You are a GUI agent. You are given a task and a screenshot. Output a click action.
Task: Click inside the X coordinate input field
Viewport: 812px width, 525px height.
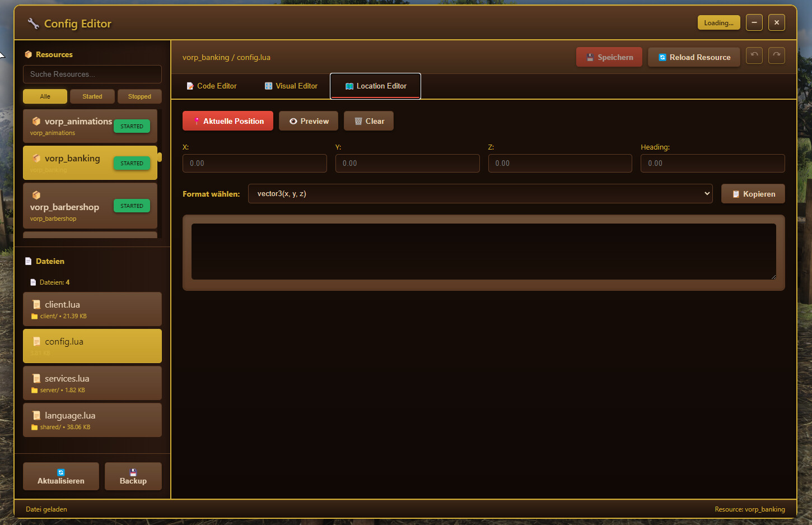pyautogui.click(x=254, y=163)
